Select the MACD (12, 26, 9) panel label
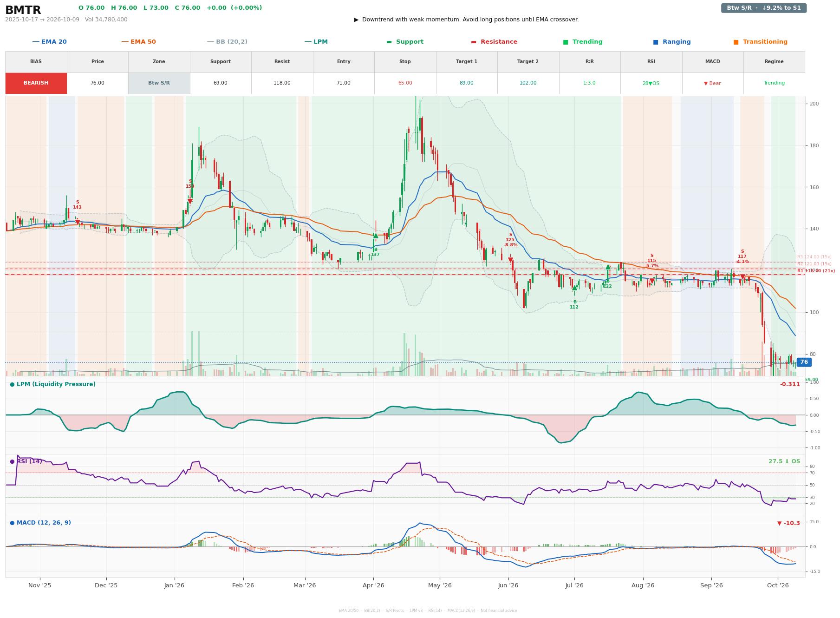The height and width of the screenshot is (618, 840). tap(40, 523)
